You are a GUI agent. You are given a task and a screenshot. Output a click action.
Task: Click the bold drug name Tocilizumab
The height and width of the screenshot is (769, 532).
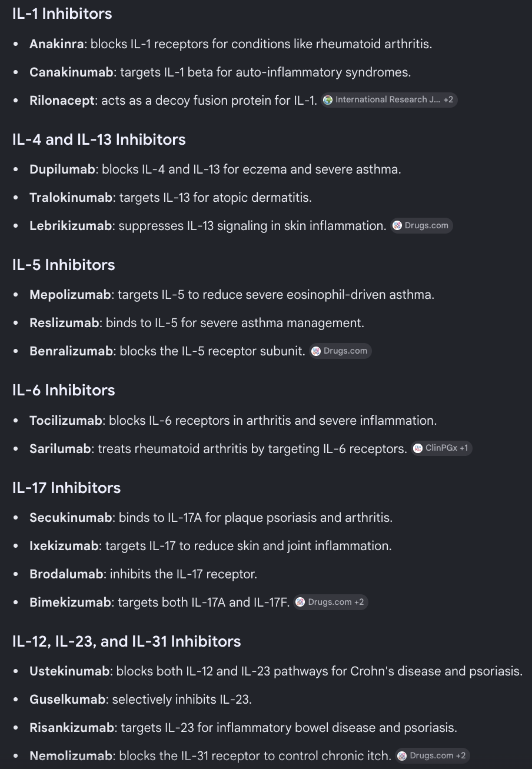[66, 421]
